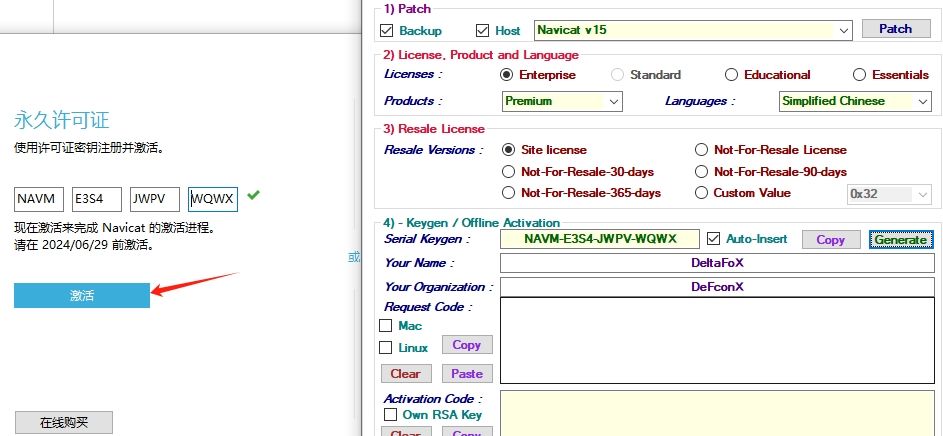This screenshot has height=436, width=943.
Task: Click inside the Request Code text area
Action: coord(717,340)
